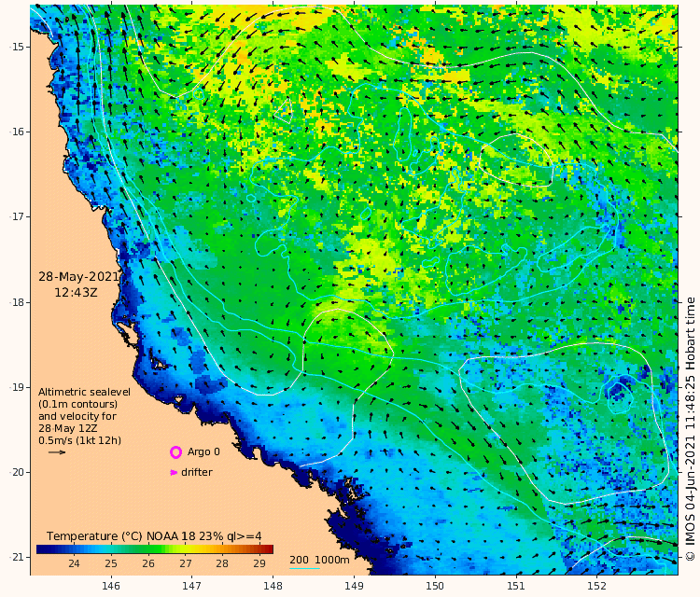Click the 'and velocity for' legend line

click(77, 416)
